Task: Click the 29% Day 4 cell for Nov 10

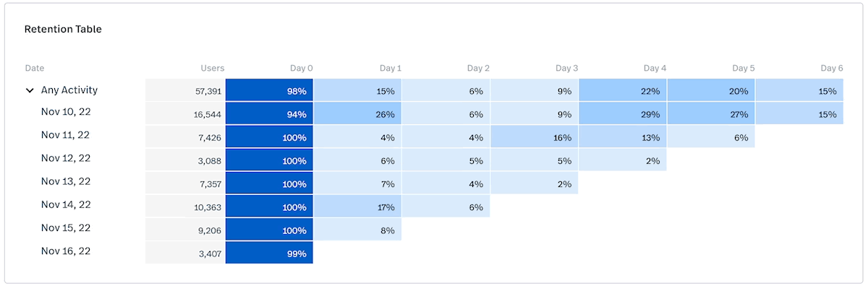Action: click(x=623, y=114)
